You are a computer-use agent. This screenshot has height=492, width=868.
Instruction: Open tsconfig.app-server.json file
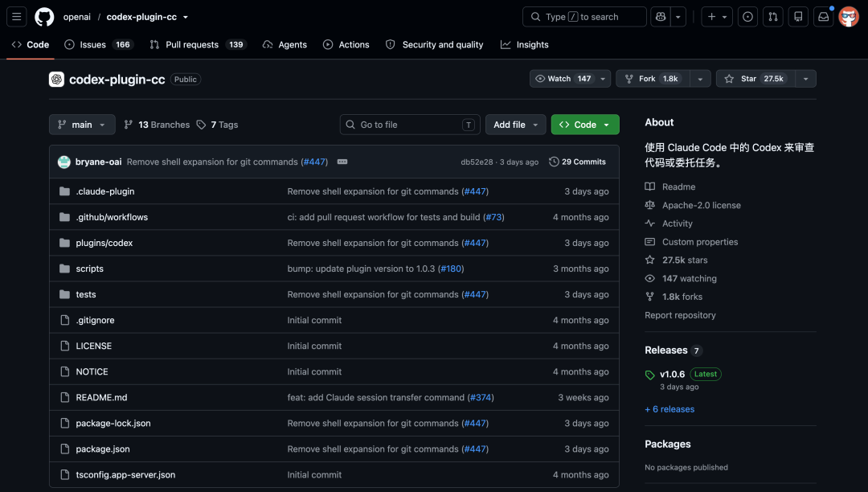pos(125,474)
